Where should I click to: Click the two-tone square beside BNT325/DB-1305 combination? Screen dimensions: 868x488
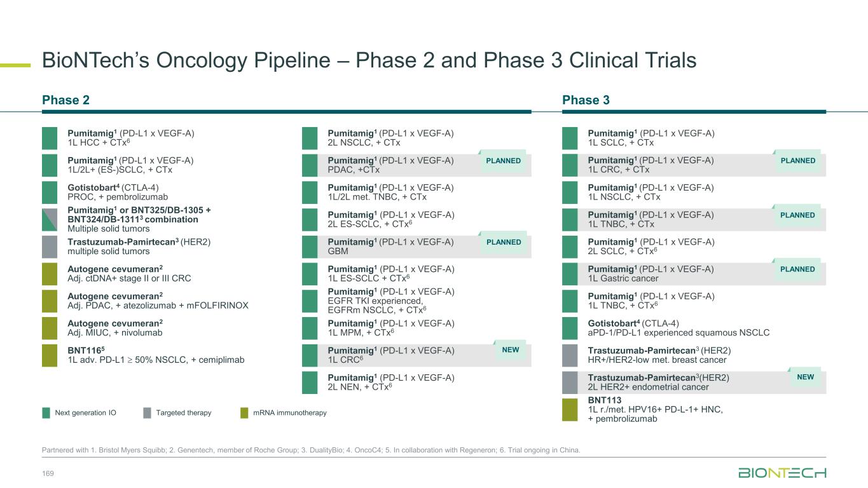[x=50, y=219]
